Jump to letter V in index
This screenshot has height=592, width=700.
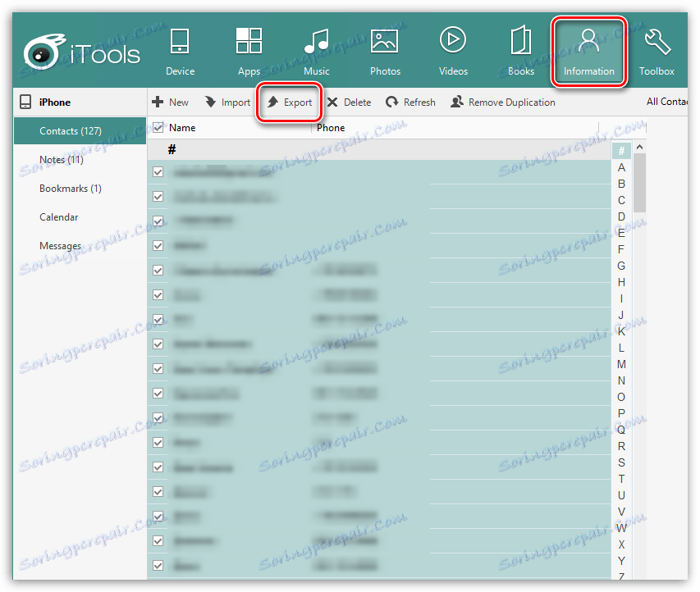coord(621,512)
